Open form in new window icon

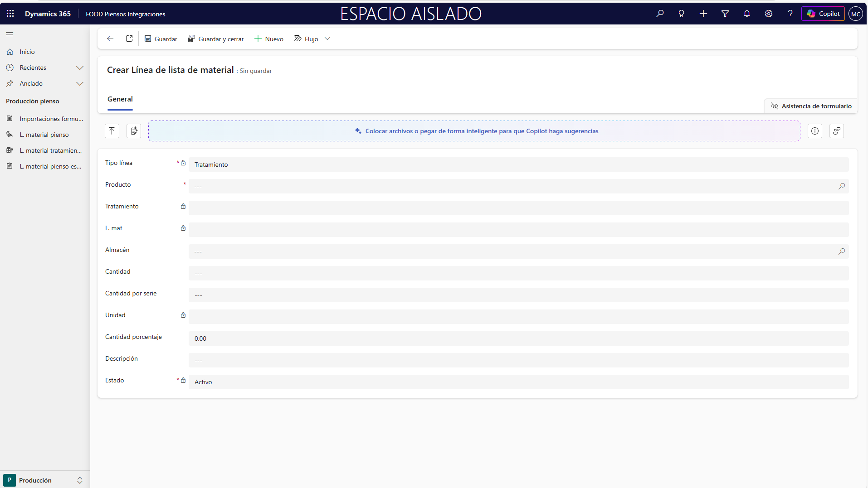click(129, 39)
